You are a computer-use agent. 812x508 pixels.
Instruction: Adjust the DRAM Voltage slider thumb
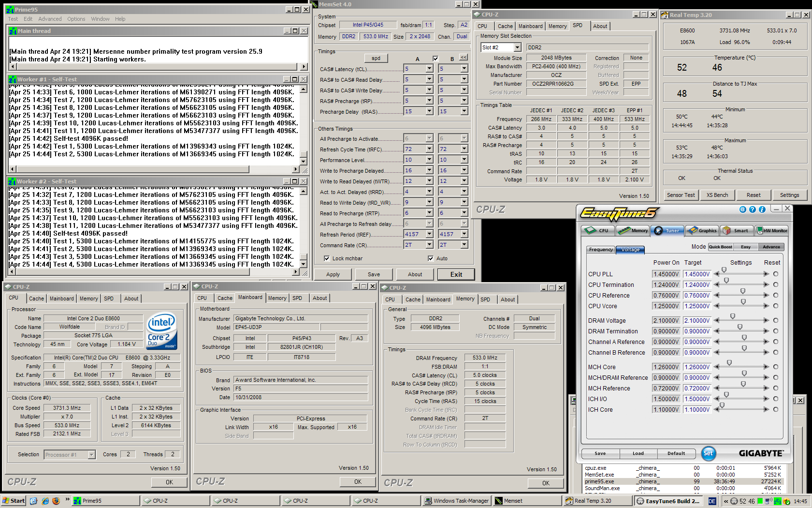tap(733, 316)
